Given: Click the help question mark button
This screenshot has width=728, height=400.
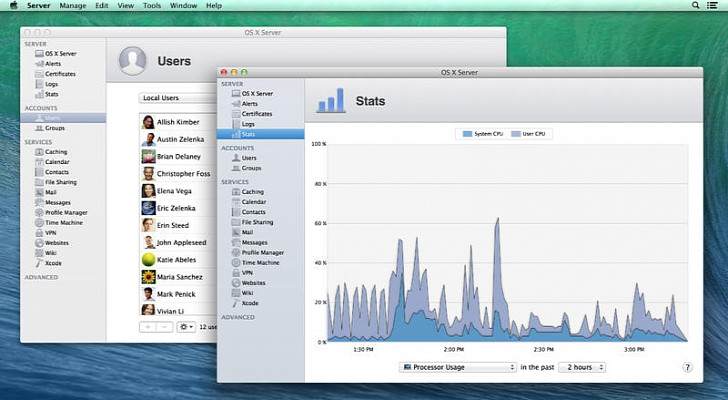Looking at the screenshot, I should point(688,367).
